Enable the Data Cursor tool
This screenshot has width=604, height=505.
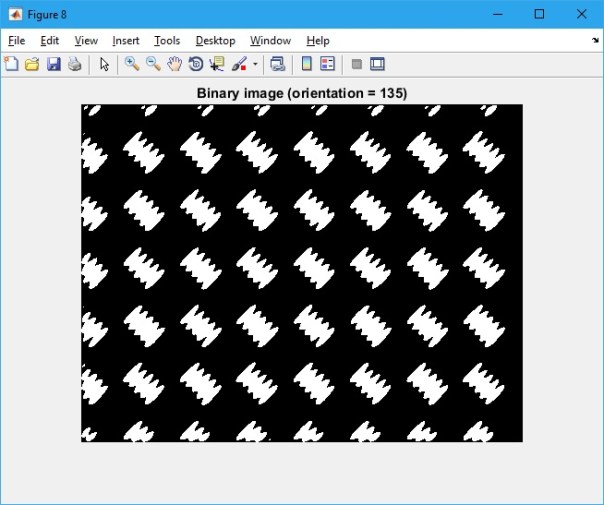pyautogui.click(x=216, y=65)
